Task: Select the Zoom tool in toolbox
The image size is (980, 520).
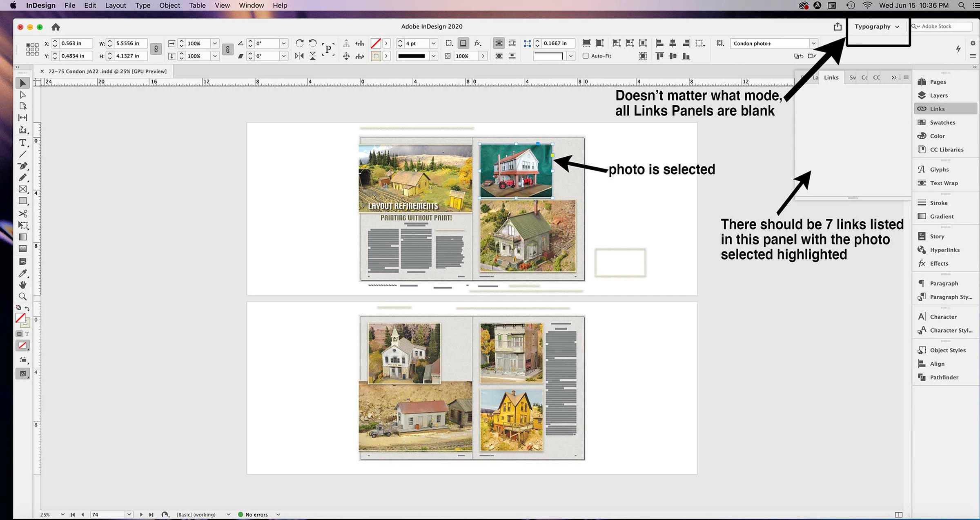Action: [22, 297]
